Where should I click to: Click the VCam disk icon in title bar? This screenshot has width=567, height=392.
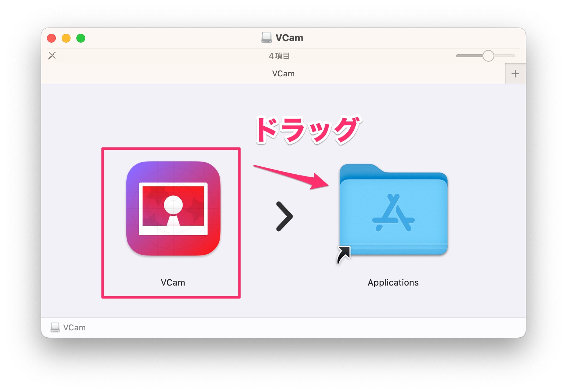(x=267, y=38)
